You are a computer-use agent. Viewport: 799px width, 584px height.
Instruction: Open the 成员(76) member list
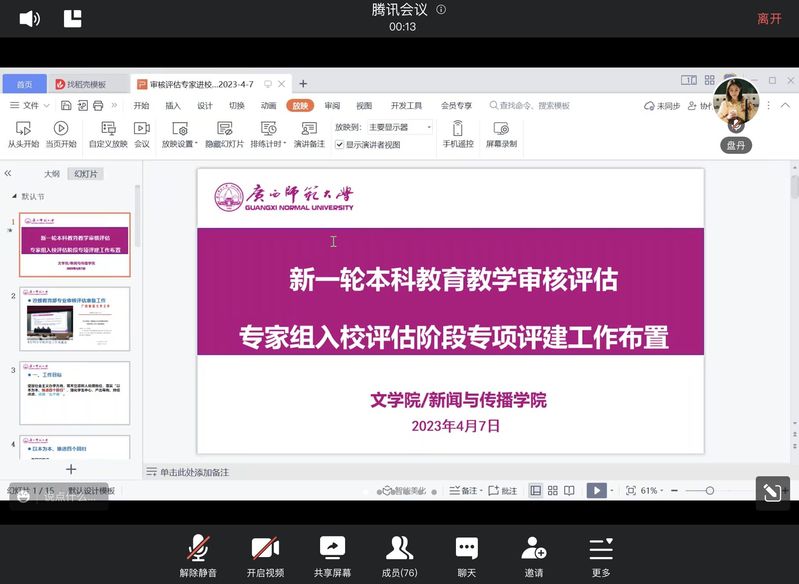point(400,556)
